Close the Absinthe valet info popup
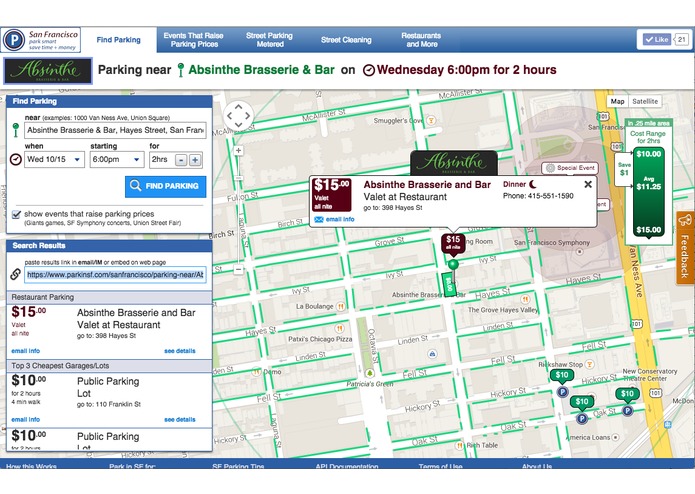 588,184
